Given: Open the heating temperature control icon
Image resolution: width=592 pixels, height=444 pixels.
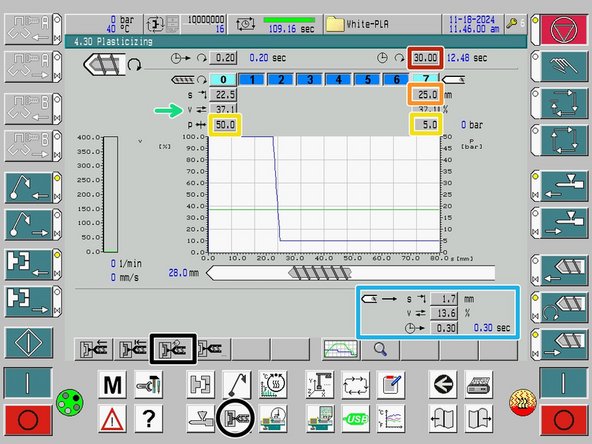Looking at the screenshot, I should [273, 384].
